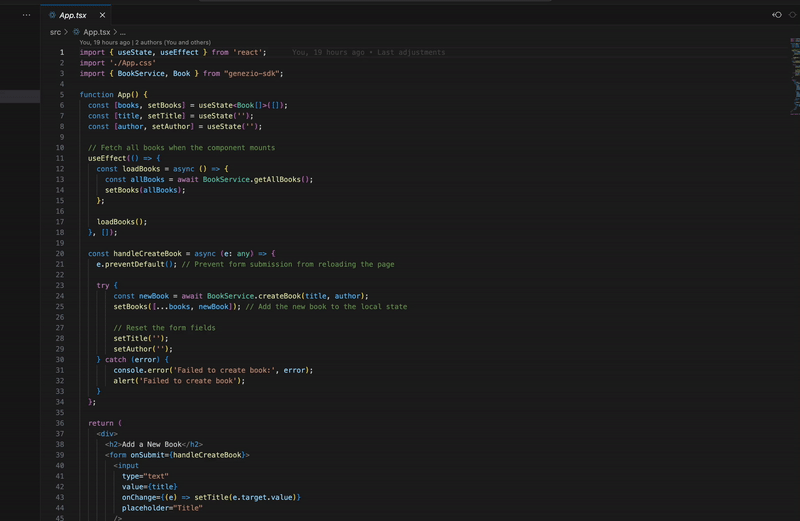Image resolution: width=800 pixels, height=521 pixels.
Task: Expand the breadcrumb symbols ellipsis
Action: (122, 32)
